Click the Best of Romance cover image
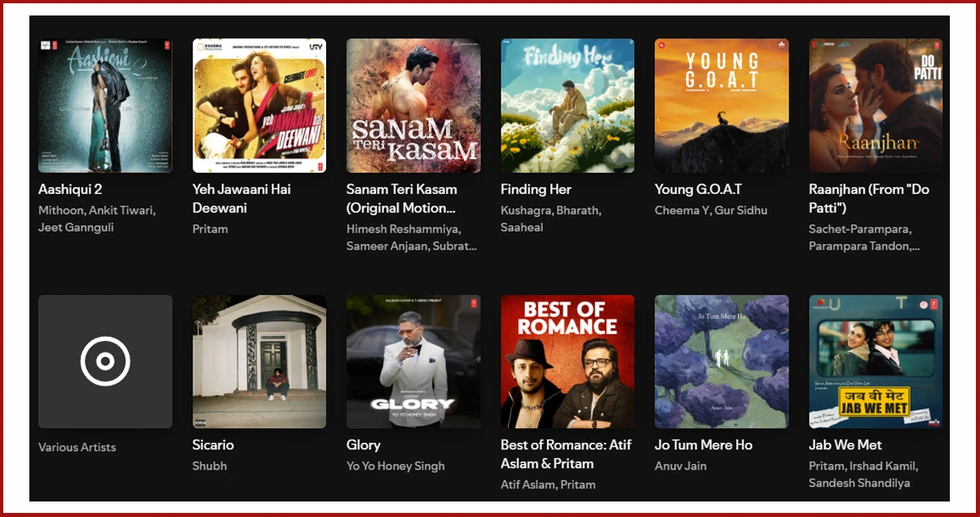Viewport: 980px width, 517px height. point(567,361)
